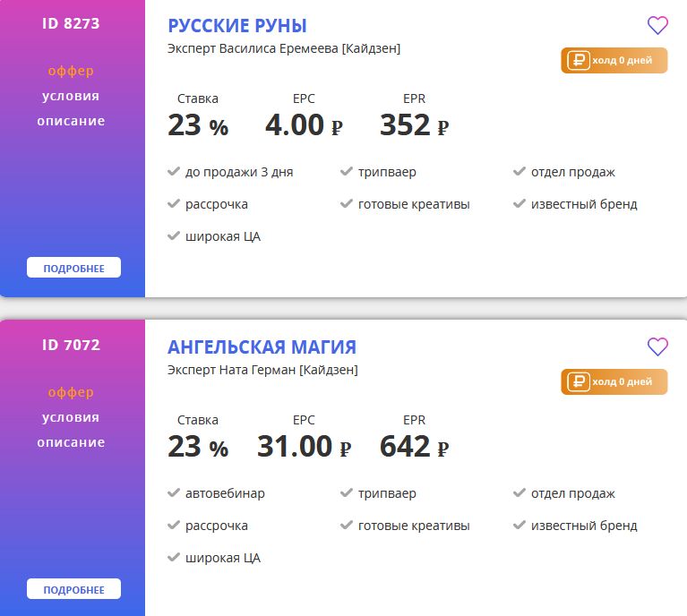This screenshot has height=616, width=687.
Task: Click checkmark beside 'до продажи 3 дня'
Action: tap(174, 171)
